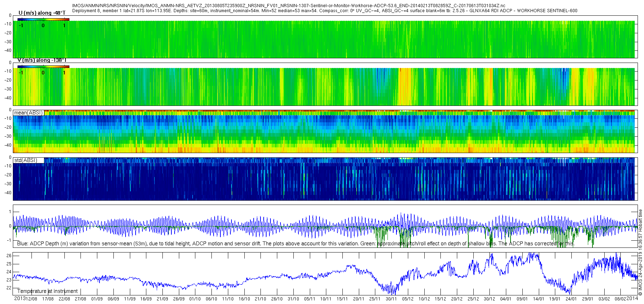The height and width of the screenshot is (304, 644).
Task: Click the '2013' year label on the time axis
Action: click(20, 299)
